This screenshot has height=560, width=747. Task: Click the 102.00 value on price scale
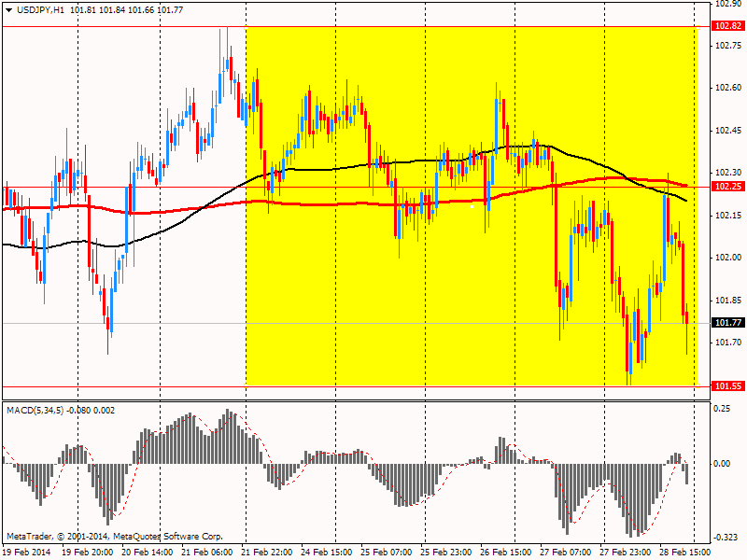click(x=726, y=258)
